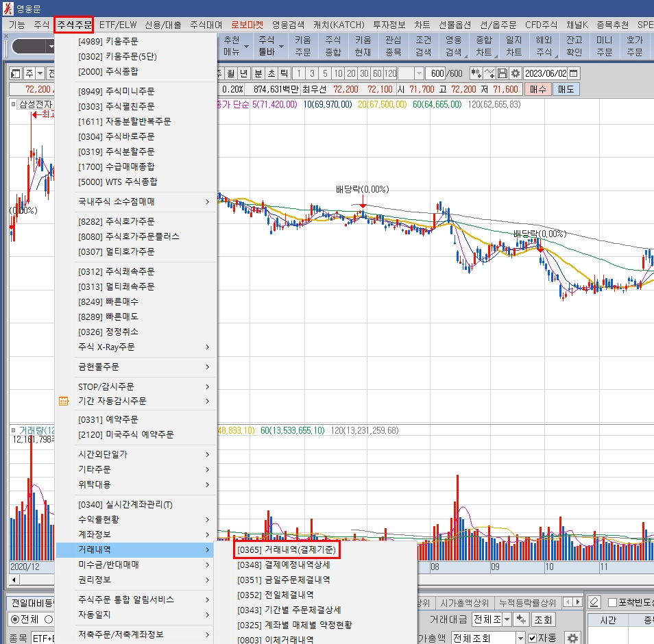Select [0365] 거래내역(결제기준)
This screenshot has height=644, width=654.
pyautogui.click(x=286, y=549)
